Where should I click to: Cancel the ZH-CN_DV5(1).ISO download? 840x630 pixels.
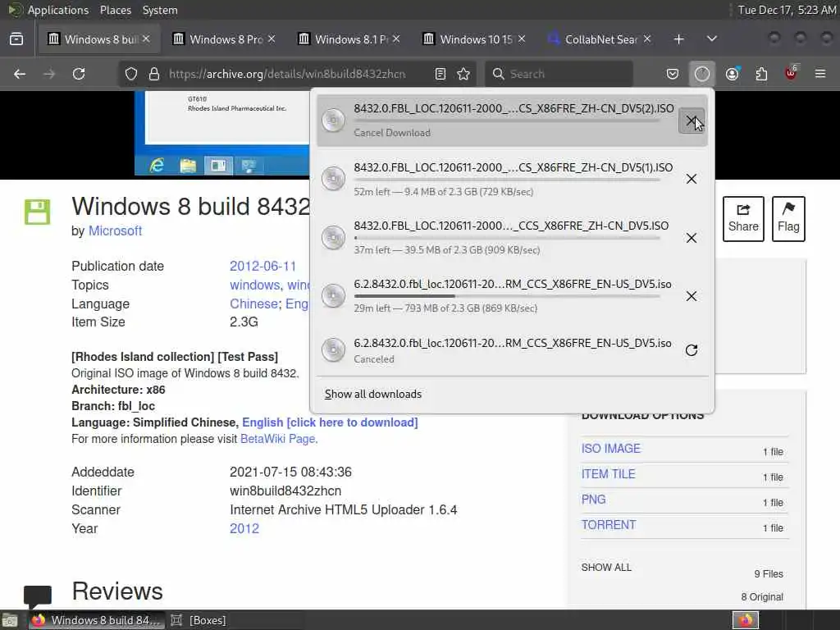tap(692, 179)
